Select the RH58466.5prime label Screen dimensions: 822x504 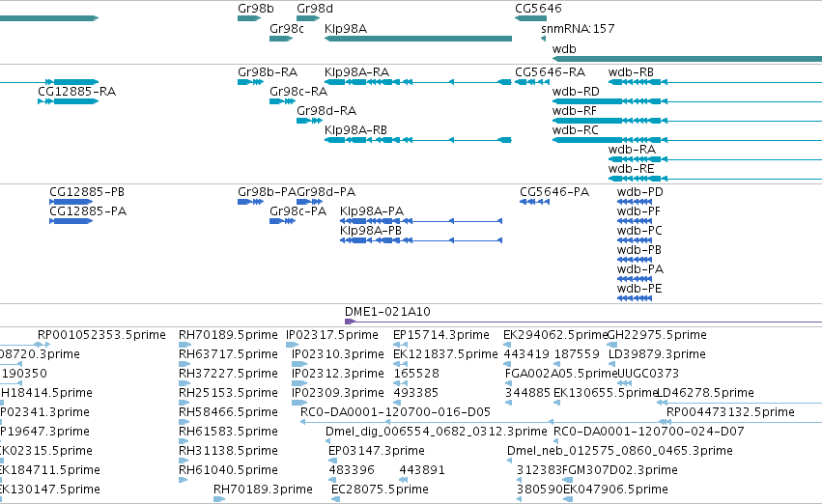coord(228,412)
